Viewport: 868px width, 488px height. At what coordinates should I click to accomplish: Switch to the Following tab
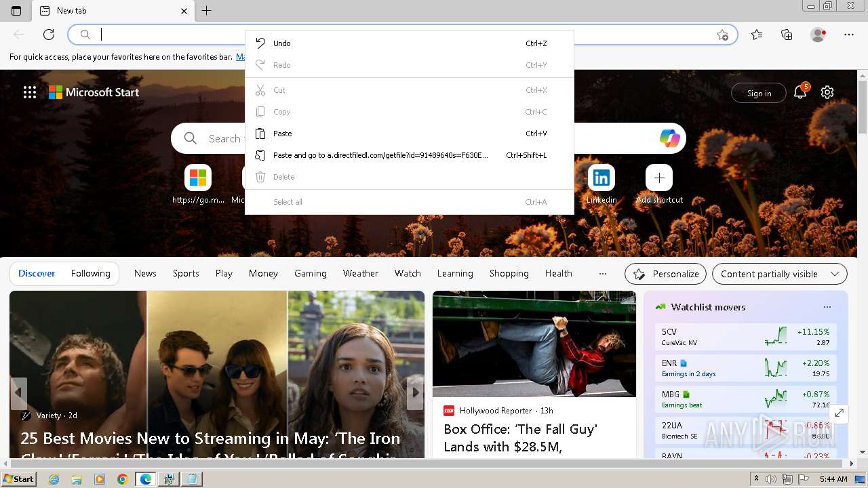(x=91, y=273)
